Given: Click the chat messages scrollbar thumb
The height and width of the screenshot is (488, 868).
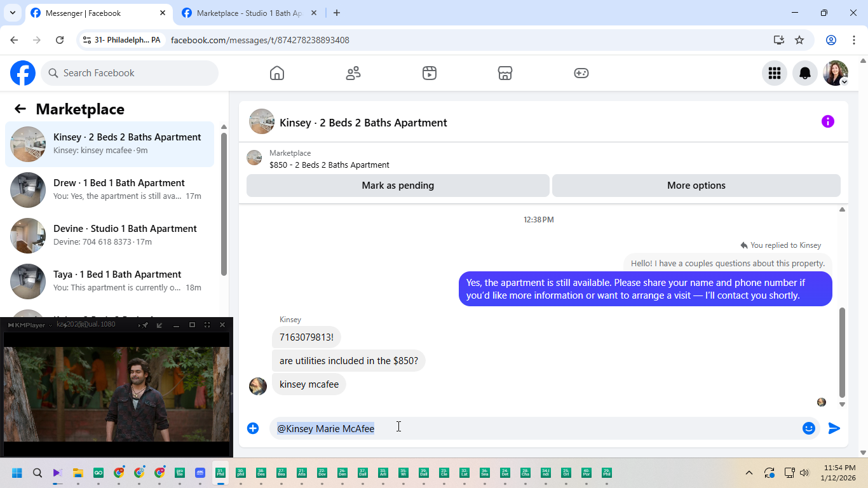Looking at the screenshot, I should (842, 353).
